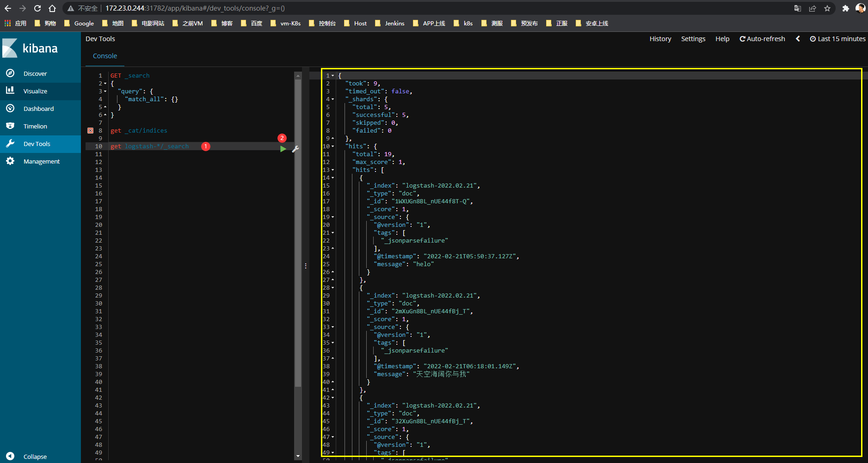Open the Discover compass icon
Image resolution: width=868 pixels, height=463 pixels.
10,73
